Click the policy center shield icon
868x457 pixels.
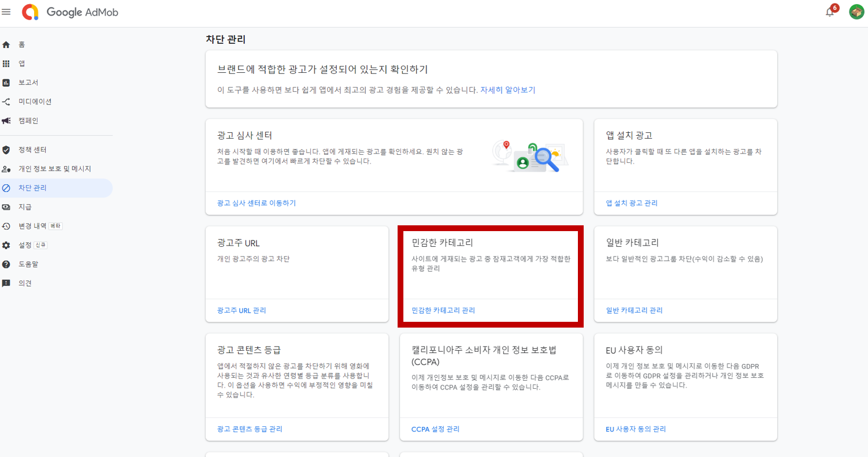pyautogui.click(x=6, y=150)
